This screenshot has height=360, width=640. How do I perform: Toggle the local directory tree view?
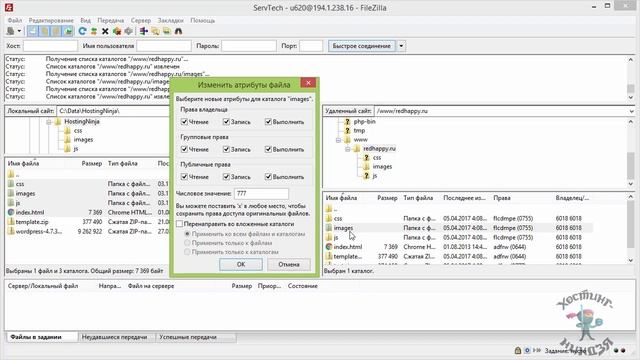44,31
